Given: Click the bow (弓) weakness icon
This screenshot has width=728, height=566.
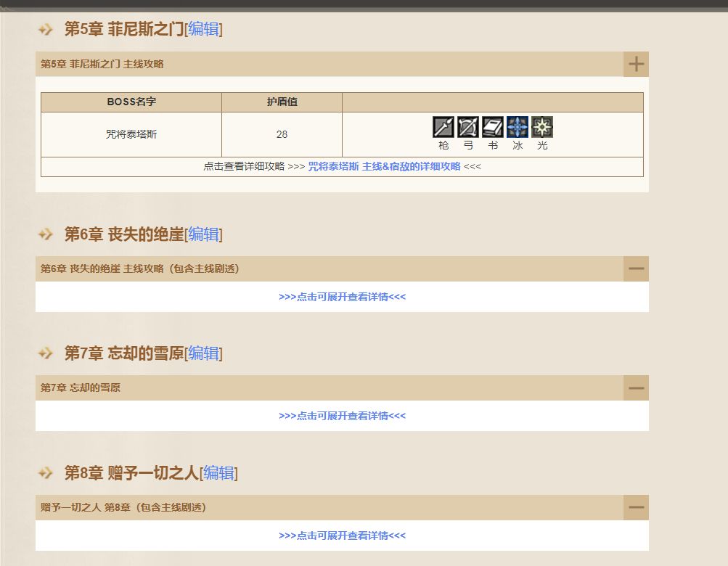Looking at the screenshot, I should (468, 127).
